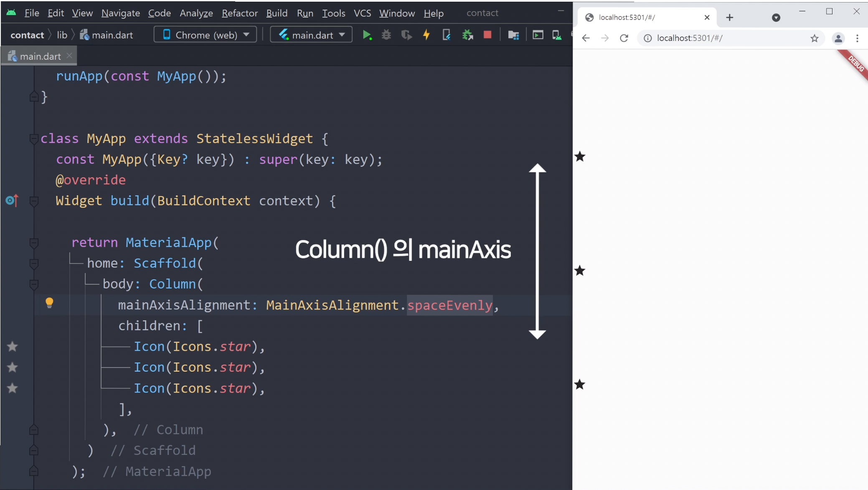Screen dimensions: 868x490
Task: Reload the localhost page in Chrome
Action: 624,38
